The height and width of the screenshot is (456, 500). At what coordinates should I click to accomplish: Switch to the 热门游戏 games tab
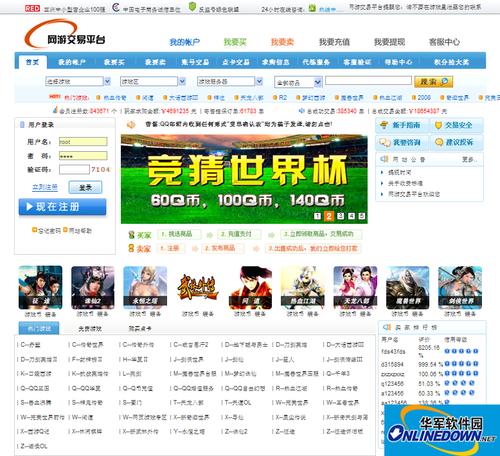(x=39, y=328)
